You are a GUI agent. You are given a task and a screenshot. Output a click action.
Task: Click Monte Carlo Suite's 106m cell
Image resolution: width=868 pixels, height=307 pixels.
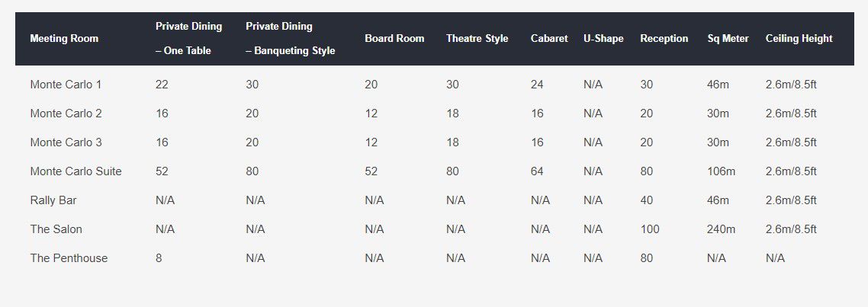pyautogui.click(x=721, y=171)
